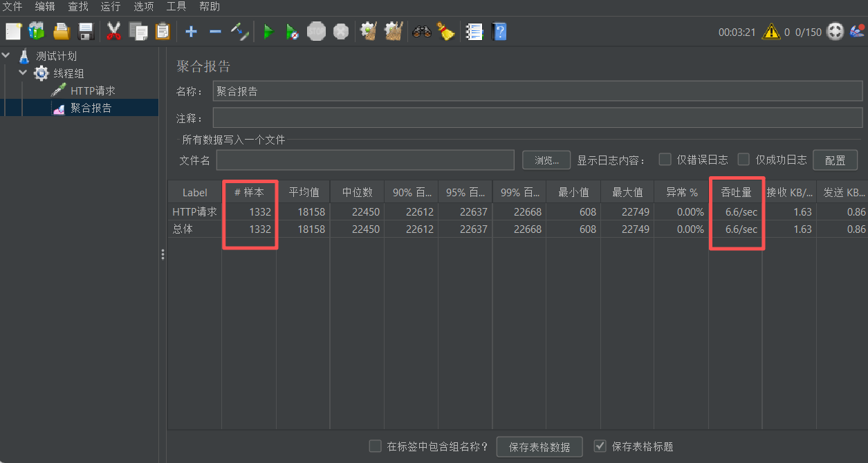Start the test with the green play icon
Viewport: 868px width, 463px height.
click(268, 31)
